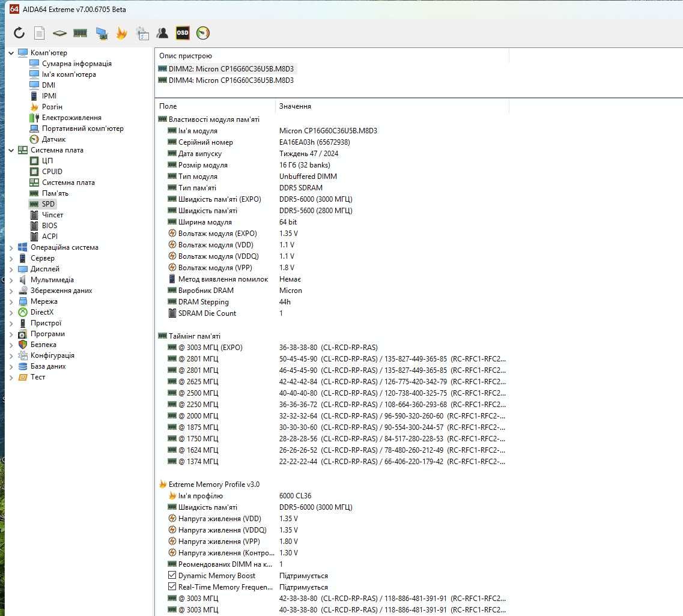
Task: Click the Швидкість пам'яті (EXPO) row
Action: point(332,199)
